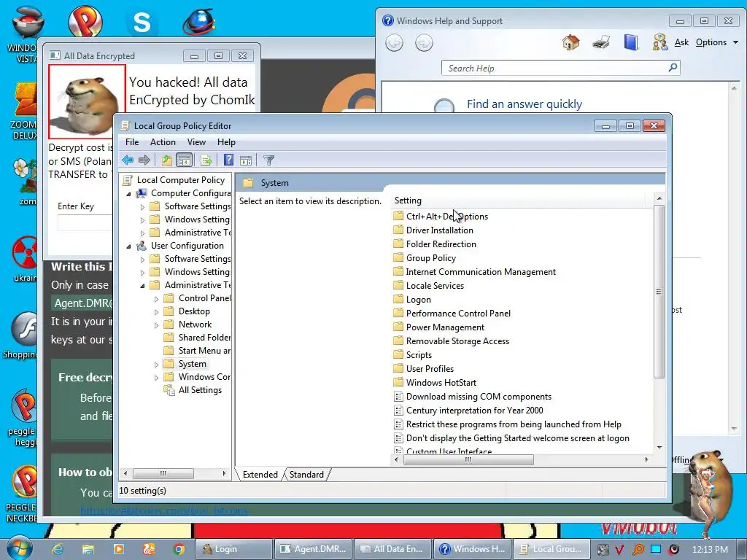Viewport: 747px width, 560px height.
Task: Click the Find an answer quickly heading
Action: [x=524, y=104]
